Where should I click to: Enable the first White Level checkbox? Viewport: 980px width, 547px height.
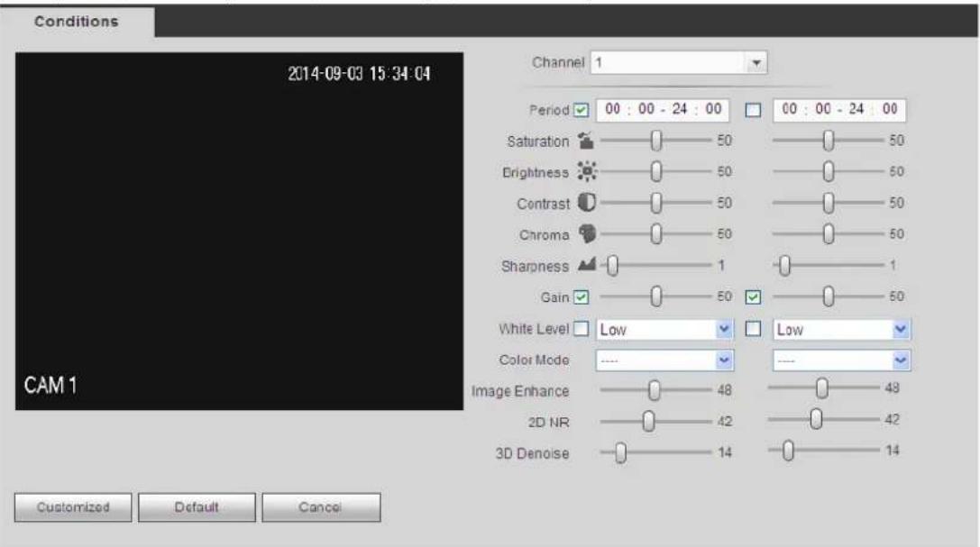(x=582, y=328)
